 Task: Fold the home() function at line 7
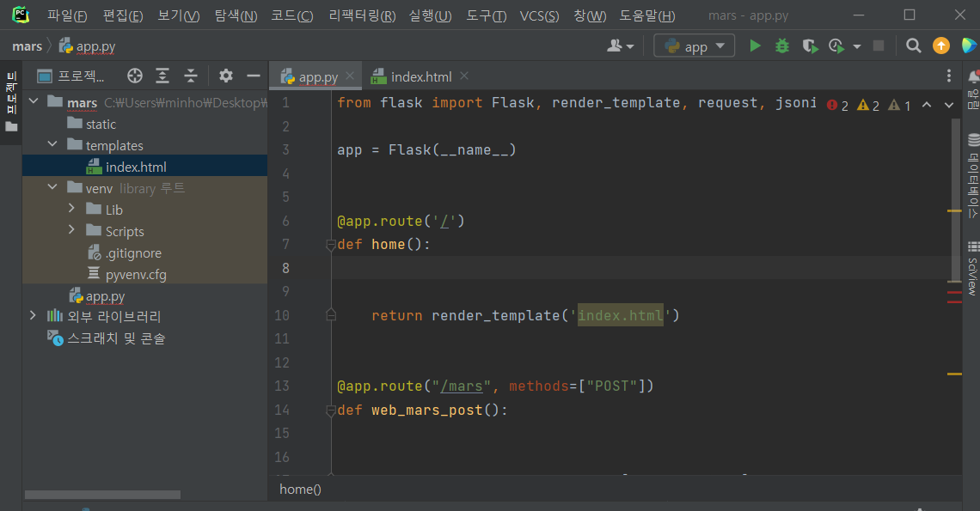pyautogui.click(x=331, y=245)
